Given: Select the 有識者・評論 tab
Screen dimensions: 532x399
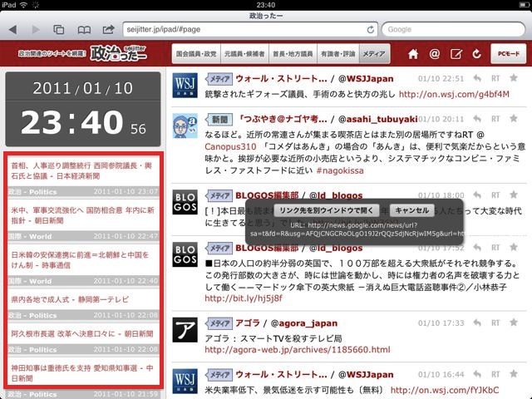Looking at the screenshot, I should [x=338, y=53].
